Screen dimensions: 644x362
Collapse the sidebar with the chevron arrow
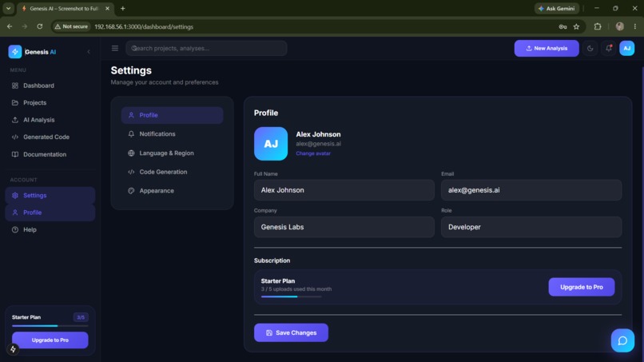[x=89, y=52]
